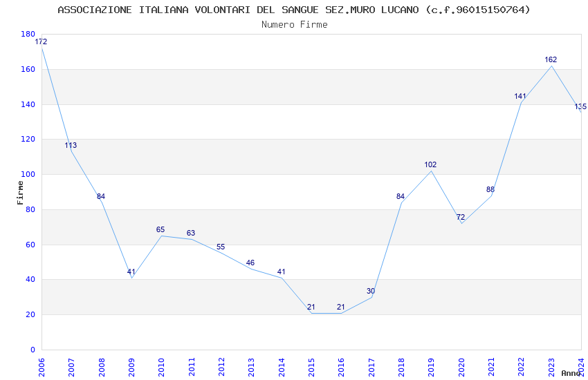Select the 2015 label on the x-axis
588x380 pixels.
311,366
